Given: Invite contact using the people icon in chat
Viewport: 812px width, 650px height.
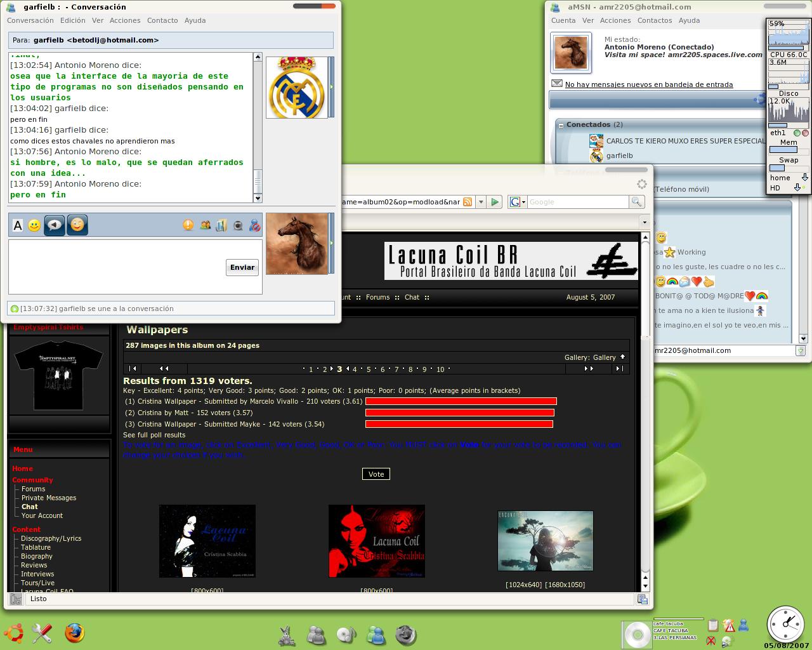Looking at the screenshot, I should (x=205, y=225).
